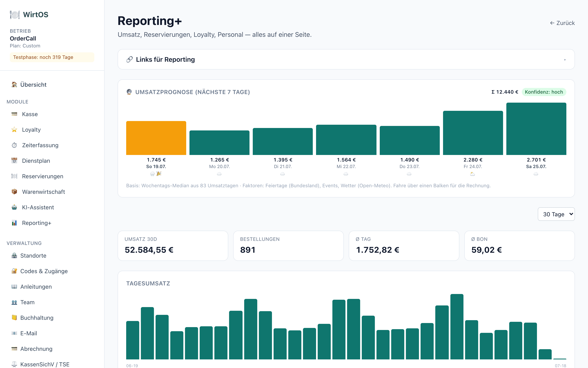The image size is (588, 368).
Task: Click the Buchhaltung ledger icon
Action: [14, 318]
